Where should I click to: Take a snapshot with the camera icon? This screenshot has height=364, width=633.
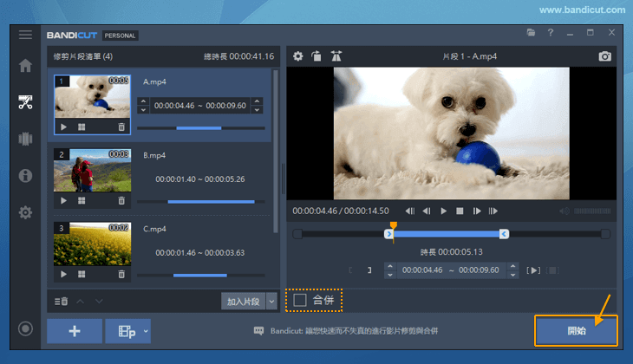tap(604, 56)
